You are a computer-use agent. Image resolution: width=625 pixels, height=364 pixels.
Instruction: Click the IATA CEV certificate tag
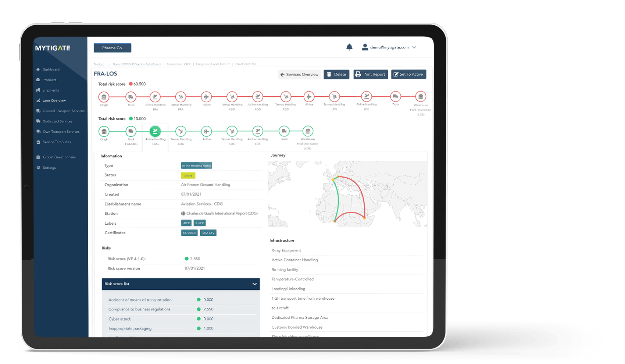[x=208, y=233]
